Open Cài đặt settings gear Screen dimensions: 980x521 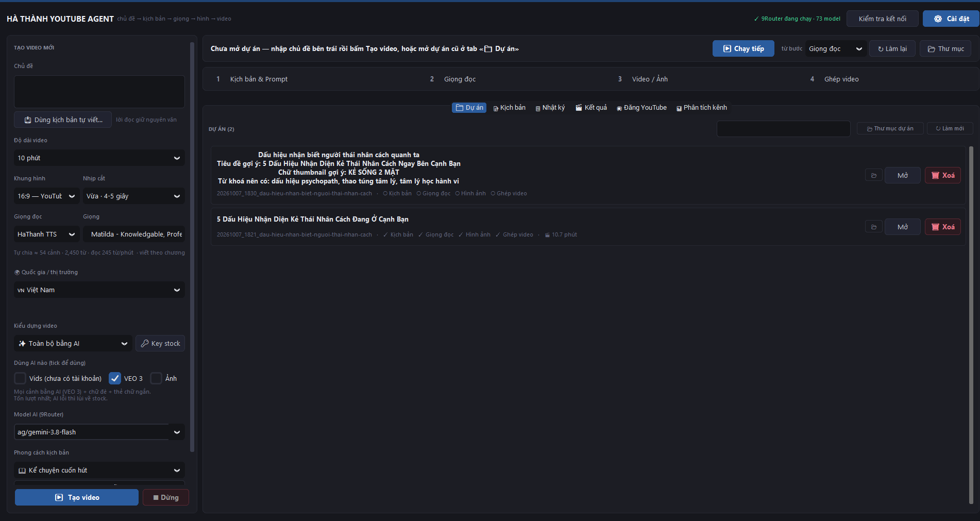point(951,19)
